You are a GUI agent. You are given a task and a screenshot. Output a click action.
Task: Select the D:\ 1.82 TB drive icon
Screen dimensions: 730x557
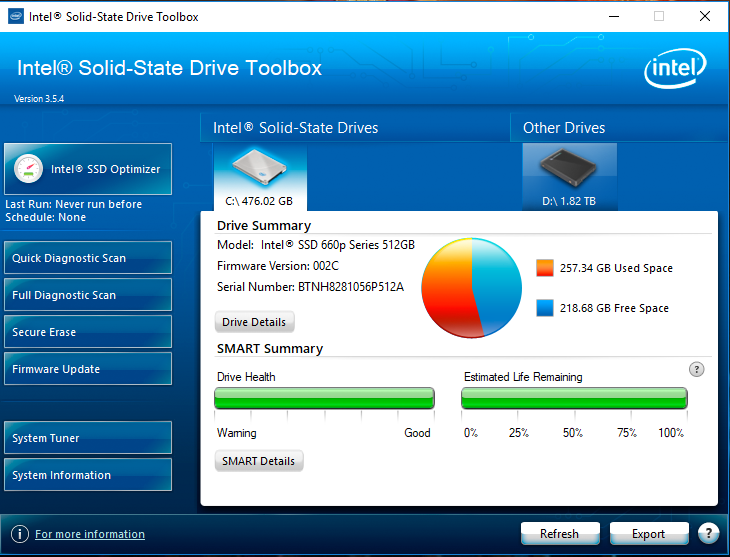point(568,167)
